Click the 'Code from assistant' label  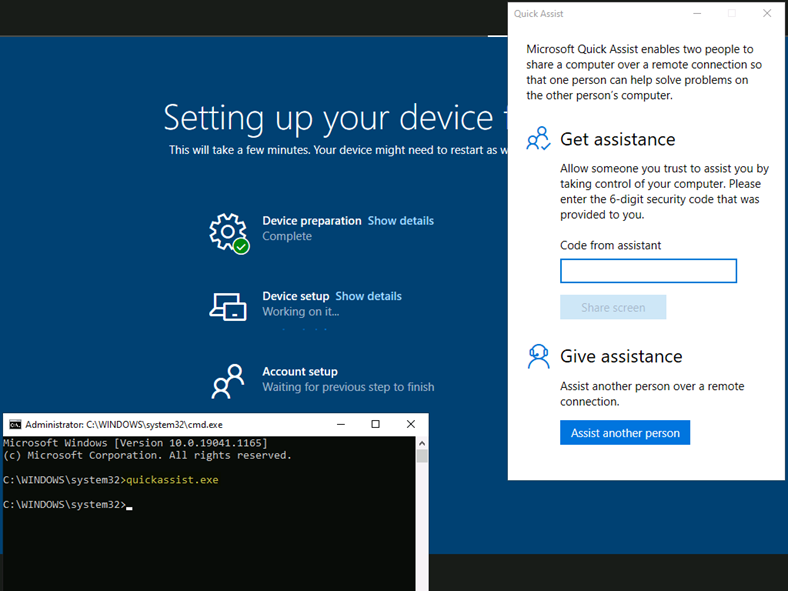[x=611, y=245]
